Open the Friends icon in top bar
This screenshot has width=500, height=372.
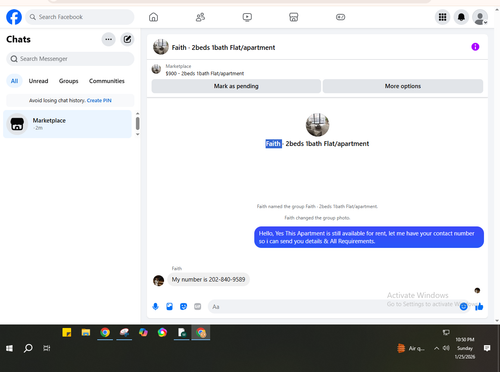pyautogui.click(x=200, y=17)
